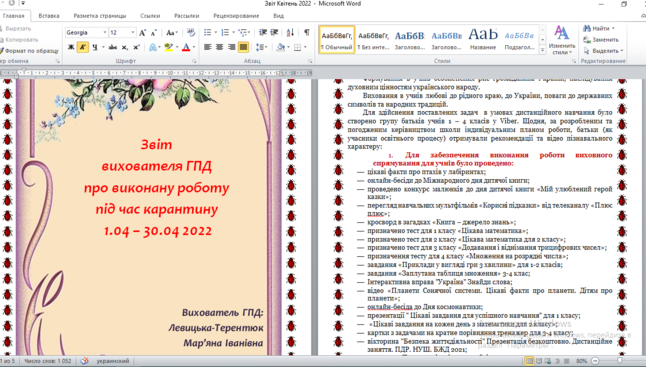The width and height of the screenshot is (646, 367).
Task: Switch to Draft view in status bar
Action: pyautogui.click(x=566, y=361)
